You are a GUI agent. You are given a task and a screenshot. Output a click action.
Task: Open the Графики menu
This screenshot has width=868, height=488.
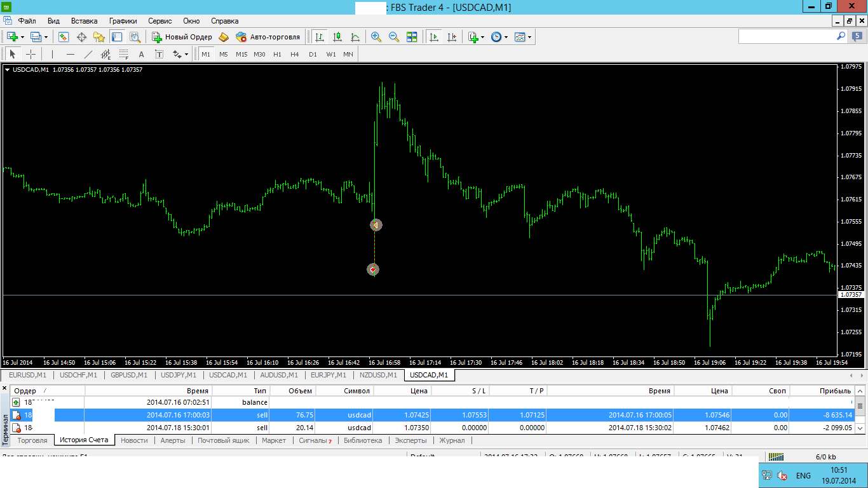[123, 20]
